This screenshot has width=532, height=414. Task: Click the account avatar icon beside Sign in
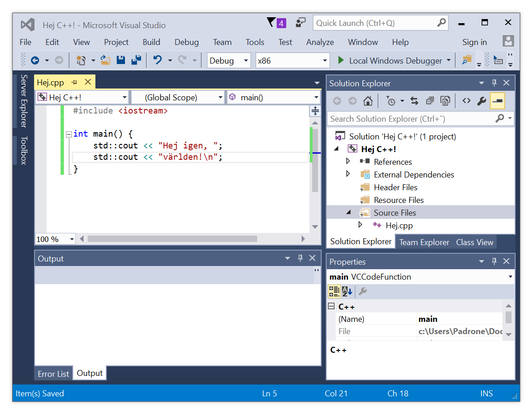508,41
